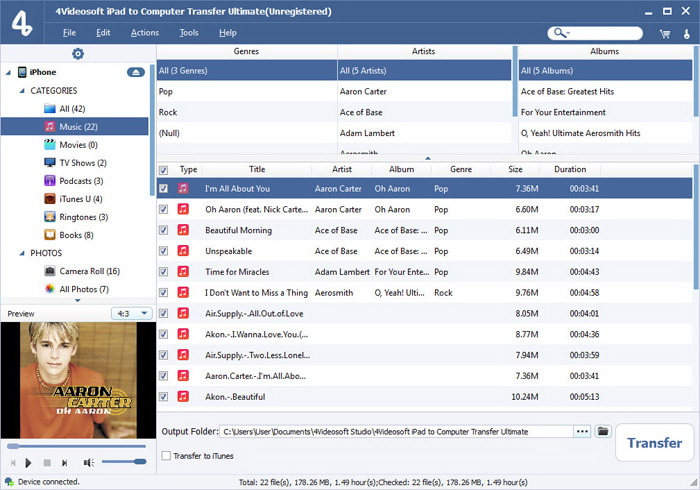This screenshot has width=700, height=490.
Task: Collapse the filter panel with the small arrow
Action: 428,158
